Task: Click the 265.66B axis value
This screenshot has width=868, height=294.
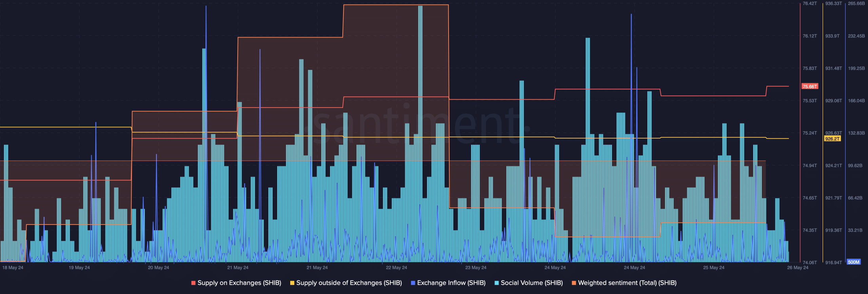Action: coord(856,3)
